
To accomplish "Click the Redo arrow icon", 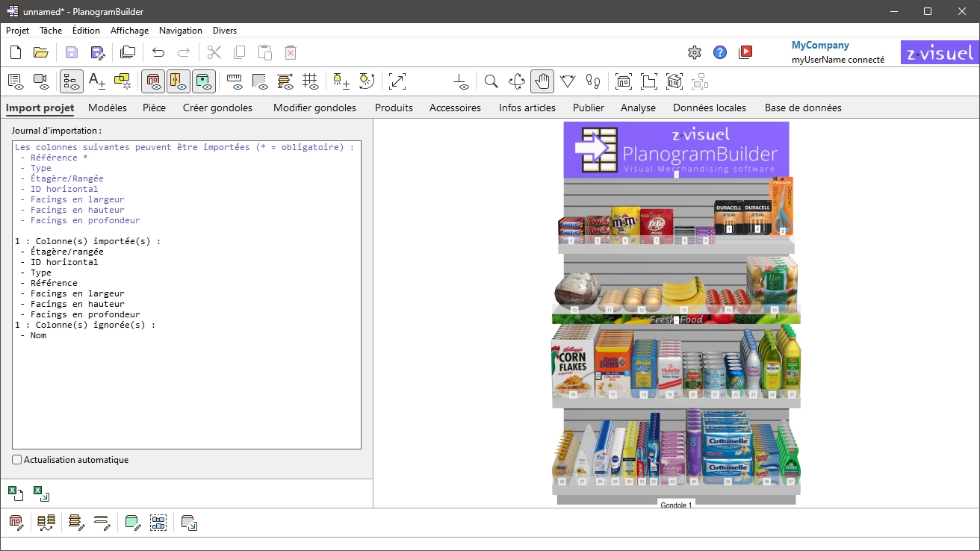I will coord(184,52).
